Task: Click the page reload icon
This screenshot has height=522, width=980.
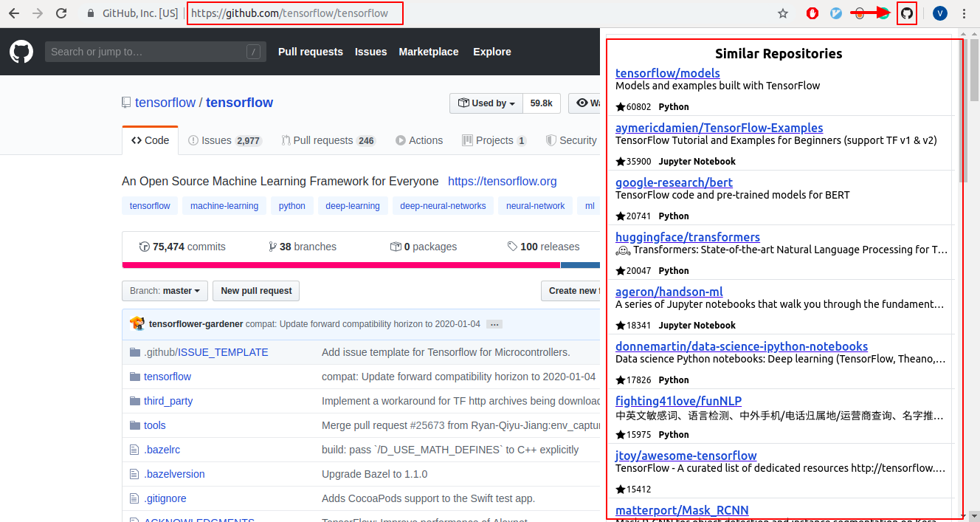Action: point(61,13)
